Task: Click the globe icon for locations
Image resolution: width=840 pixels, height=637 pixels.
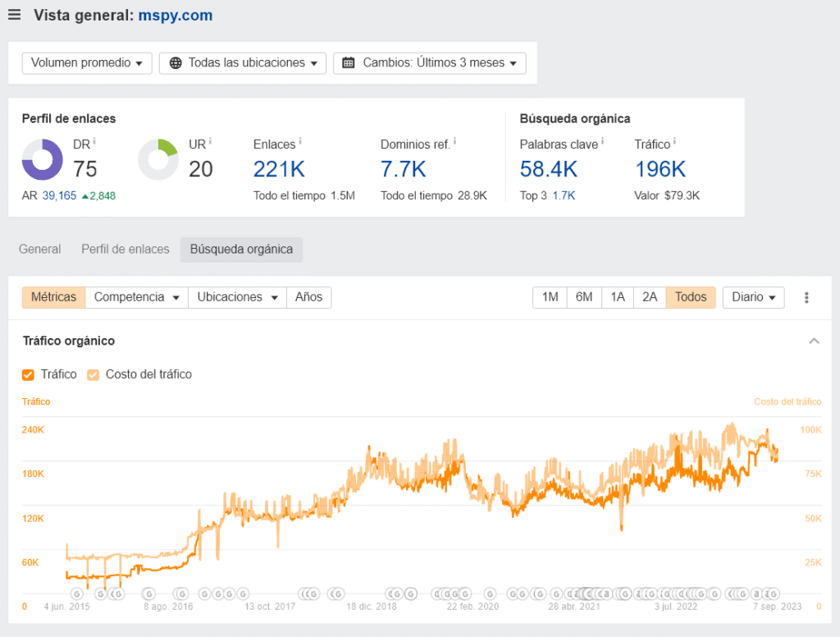Action: pyautogui.click(x=176, y=63)
